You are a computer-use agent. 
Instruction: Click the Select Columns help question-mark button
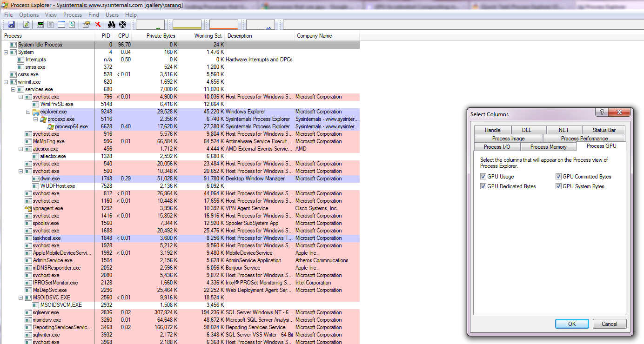602,112
